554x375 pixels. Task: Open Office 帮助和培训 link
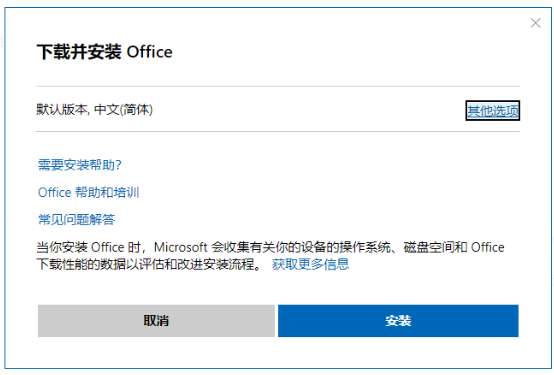pyautogui.click(x=88, y=192)
